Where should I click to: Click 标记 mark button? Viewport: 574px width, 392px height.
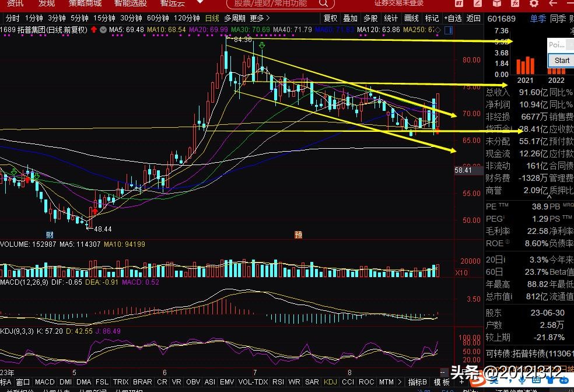[432, 18]
